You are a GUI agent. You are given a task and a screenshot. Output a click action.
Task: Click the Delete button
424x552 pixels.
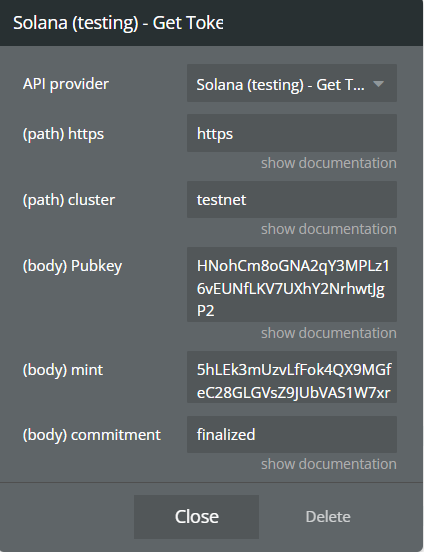pos(328,517)
